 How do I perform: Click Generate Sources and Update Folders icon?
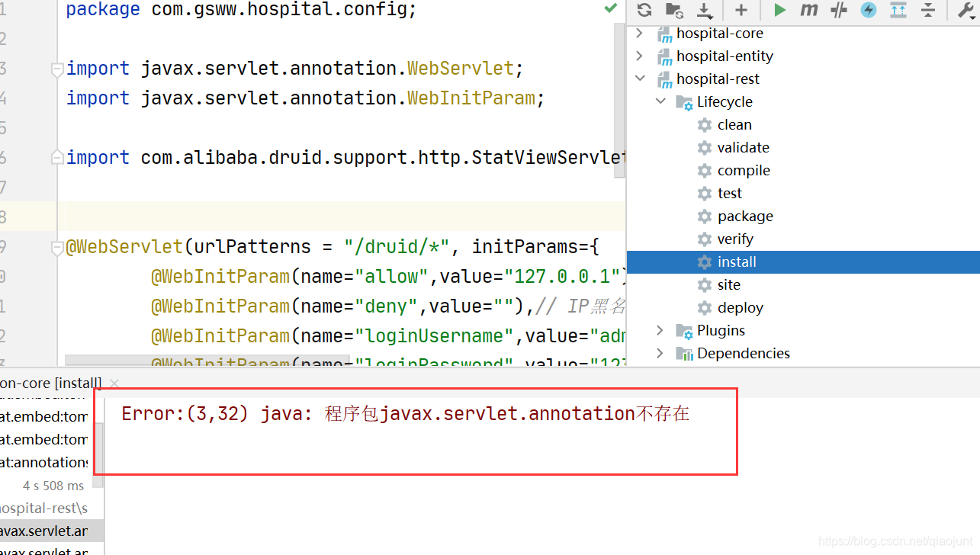point(673,10)
